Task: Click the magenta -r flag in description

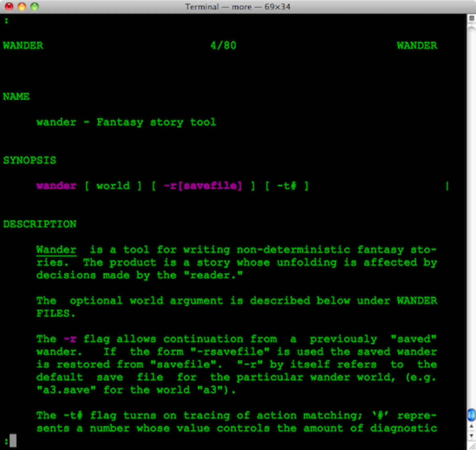Action: click(x=70, y=339)
